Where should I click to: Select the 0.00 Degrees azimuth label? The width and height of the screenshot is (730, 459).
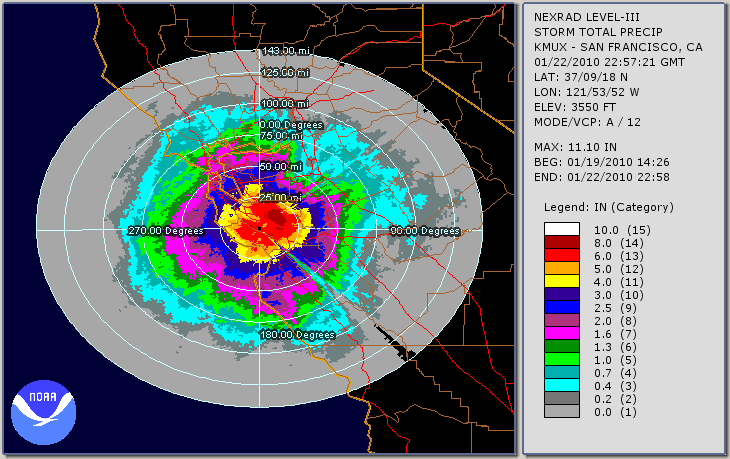291,125
